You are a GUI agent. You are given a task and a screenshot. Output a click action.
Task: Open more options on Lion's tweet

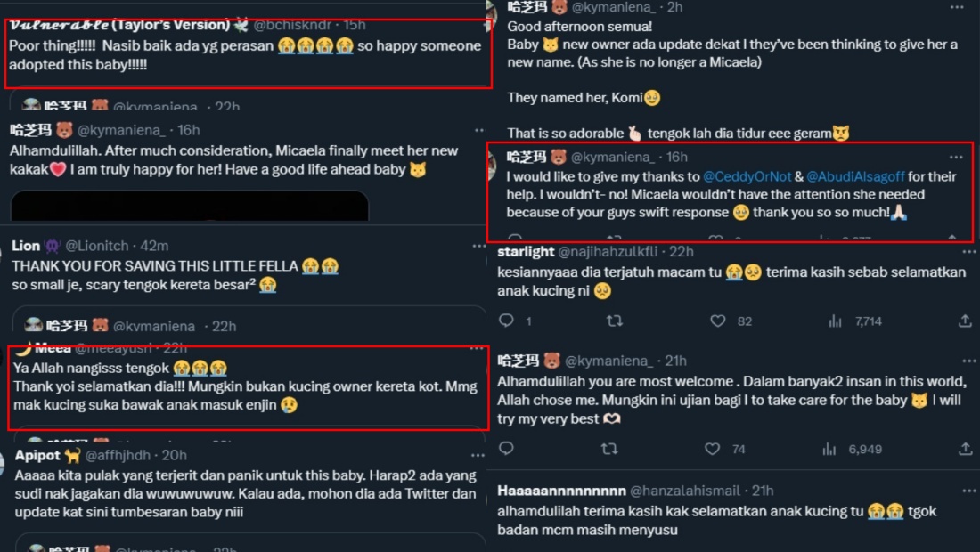click(x=479, y=246)
